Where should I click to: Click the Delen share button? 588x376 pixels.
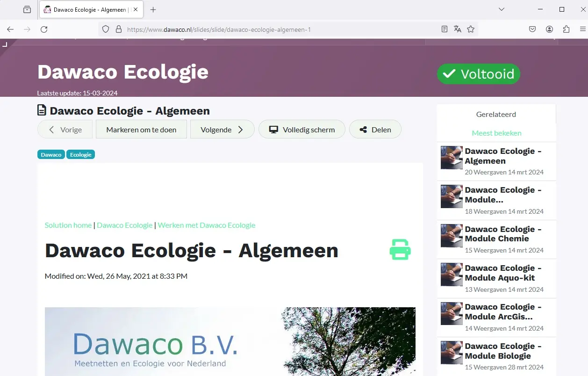tap(375, 130)
